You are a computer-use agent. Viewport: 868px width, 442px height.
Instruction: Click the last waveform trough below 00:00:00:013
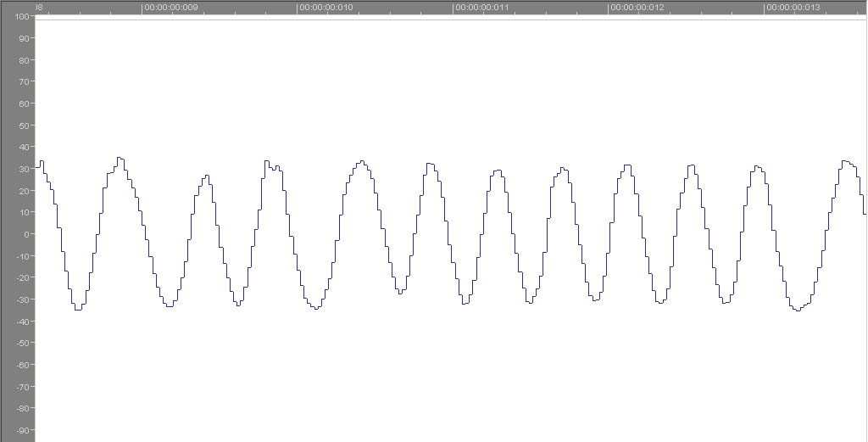tap(797, 310)
